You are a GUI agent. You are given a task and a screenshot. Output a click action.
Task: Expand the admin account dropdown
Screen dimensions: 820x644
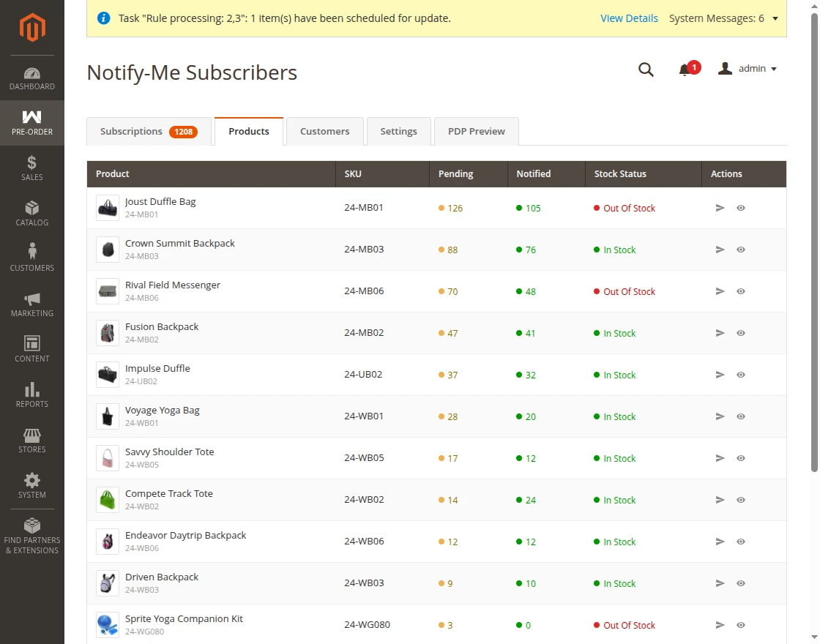(x=748, y=69)
